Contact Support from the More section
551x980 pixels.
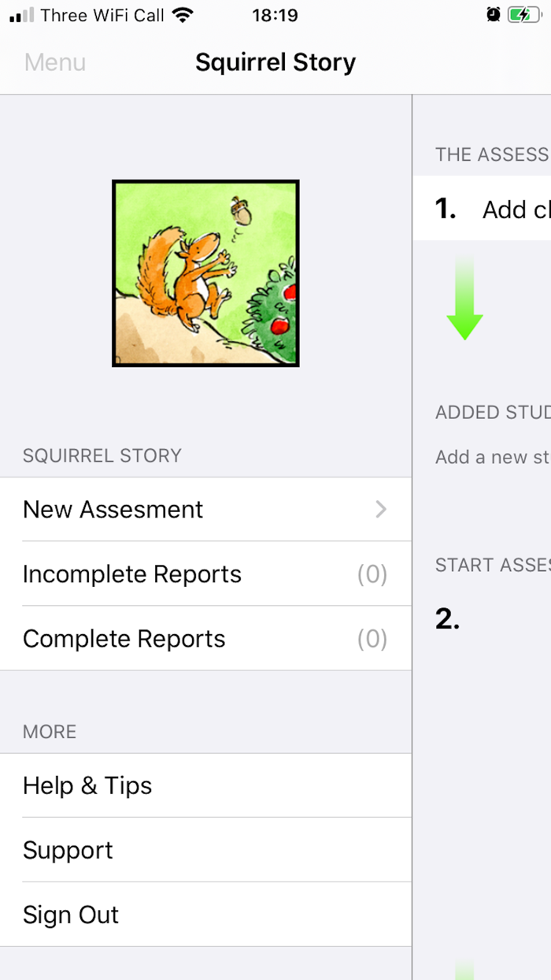pyautogui.click(x=68, y=850)
